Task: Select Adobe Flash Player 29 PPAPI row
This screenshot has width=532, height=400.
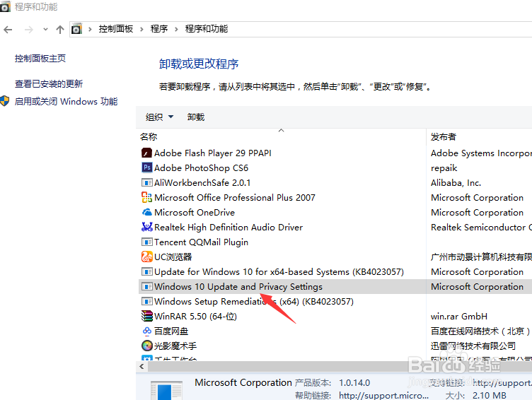Action: pos(212,153)
